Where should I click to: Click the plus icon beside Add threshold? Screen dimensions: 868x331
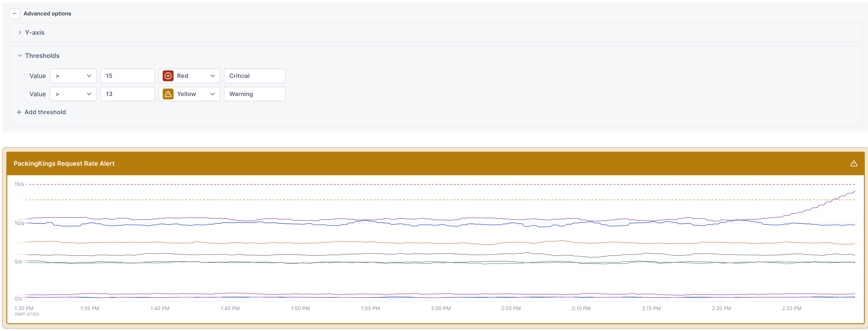click(19, 112)
